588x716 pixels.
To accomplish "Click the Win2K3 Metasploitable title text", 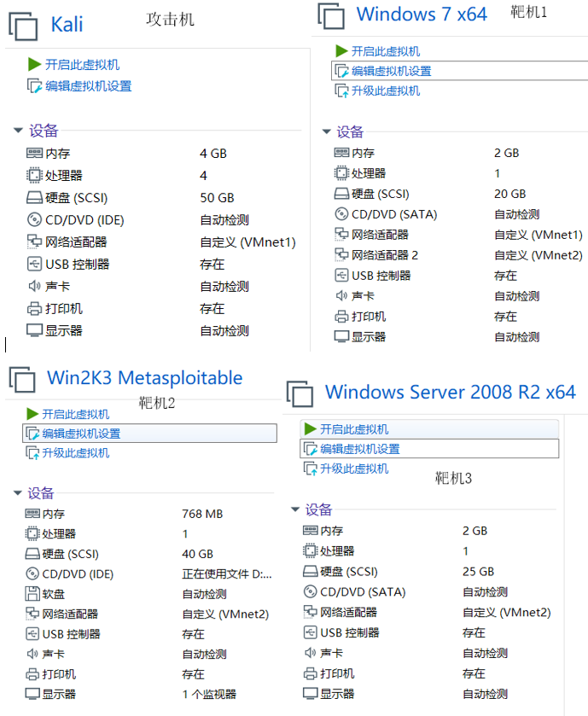I will (145, 378).
